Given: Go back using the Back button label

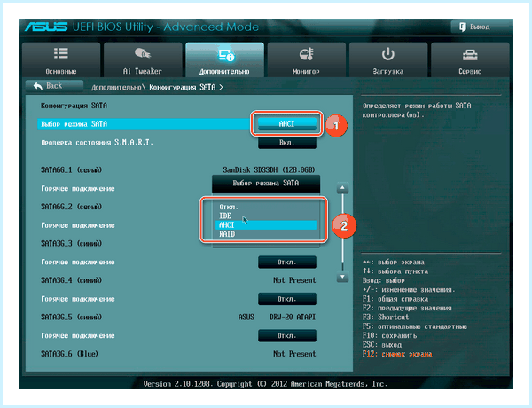Looking at the screenshot, I should click(x=54, y=86).
